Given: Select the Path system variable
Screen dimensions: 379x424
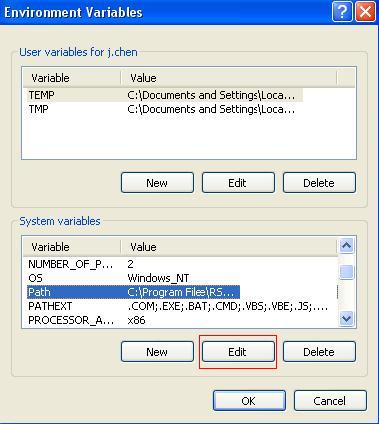Looking at the screenshot, I should [133, 292].
